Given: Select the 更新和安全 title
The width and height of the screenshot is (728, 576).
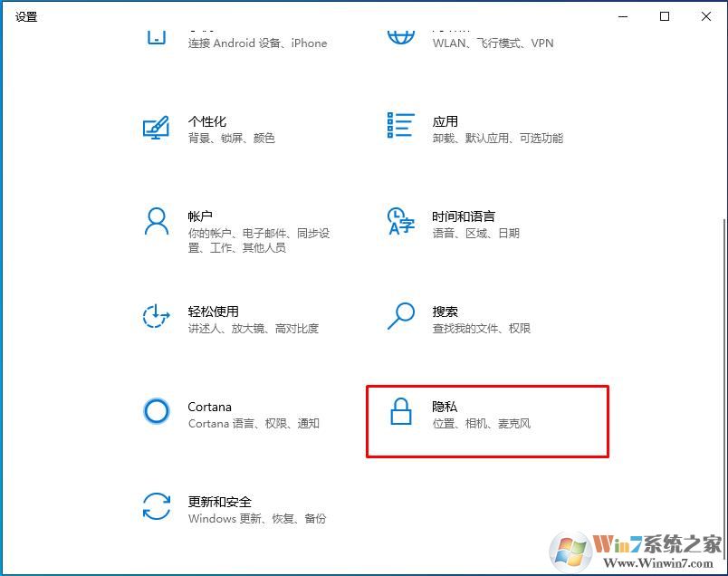Looking at the screenshot, I should click(x=220, y=502).
